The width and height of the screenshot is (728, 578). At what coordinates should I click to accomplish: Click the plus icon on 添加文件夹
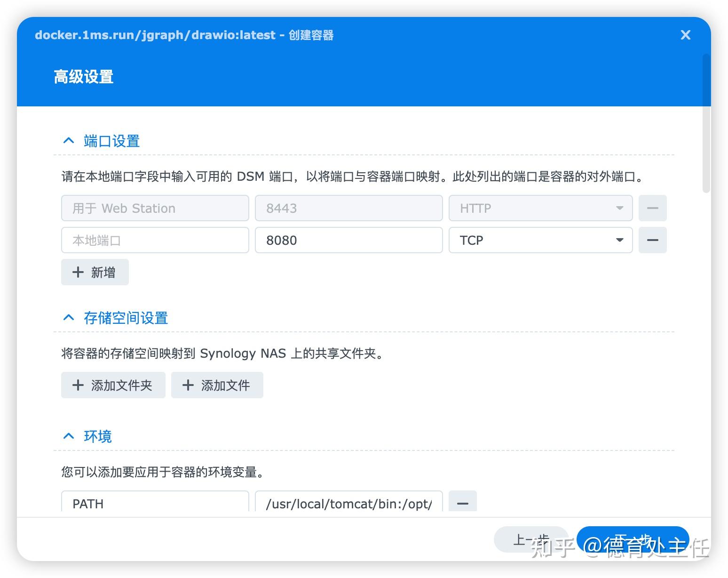coord(78,385)
